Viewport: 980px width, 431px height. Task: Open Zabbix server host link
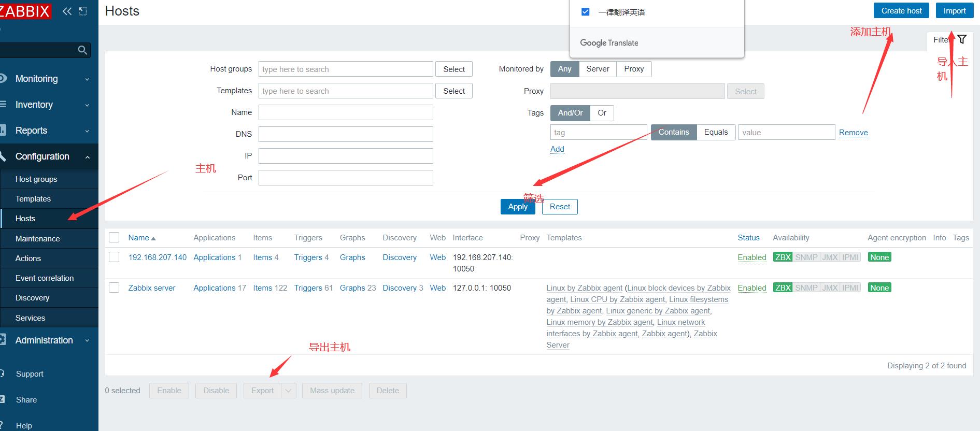[x=152, y=288]
